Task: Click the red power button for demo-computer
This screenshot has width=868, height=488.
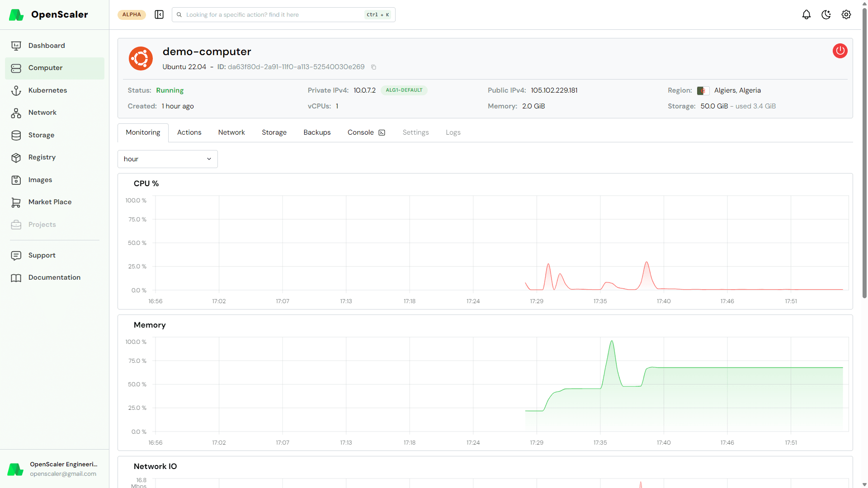Action: click(840, 51)
